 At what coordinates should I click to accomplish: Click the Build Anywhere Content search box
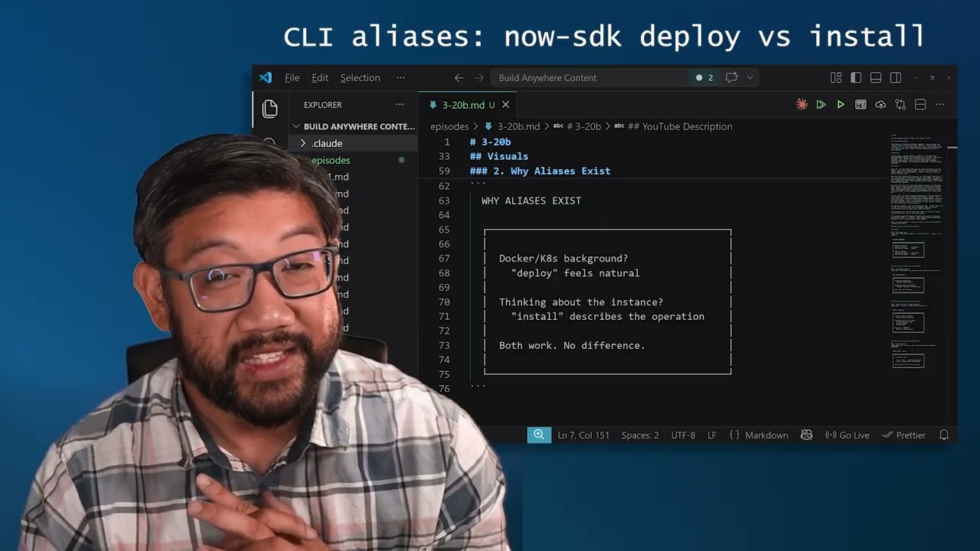point(590,77)
